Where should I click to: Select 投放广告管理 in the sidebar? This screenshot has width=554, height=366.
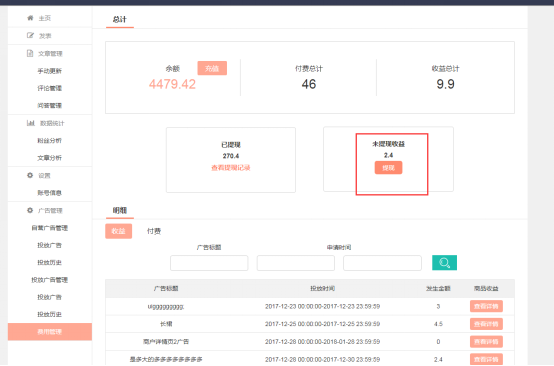click(x=49, y=280)
